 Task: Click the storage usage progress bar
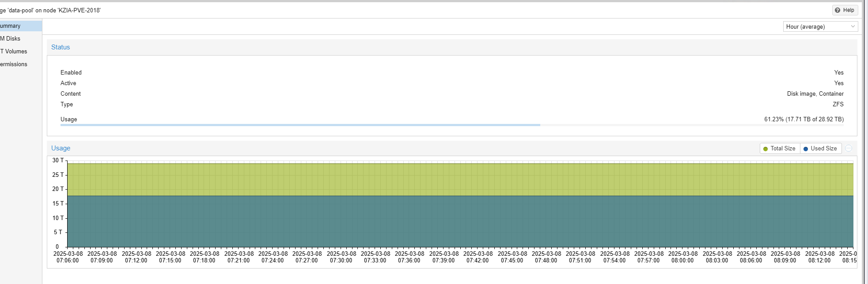click(x=452, y=125)
